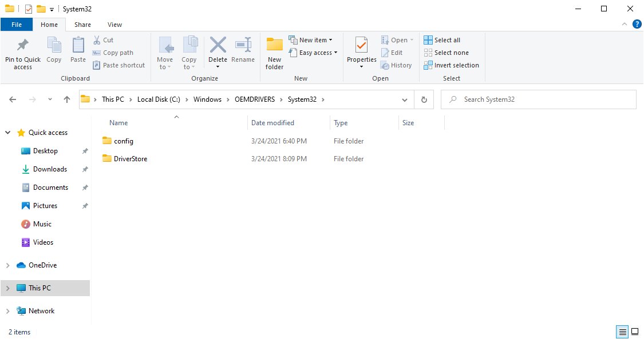Open recent locations dropdown arrow
The image size is (644, 339).
pos(50,99)
